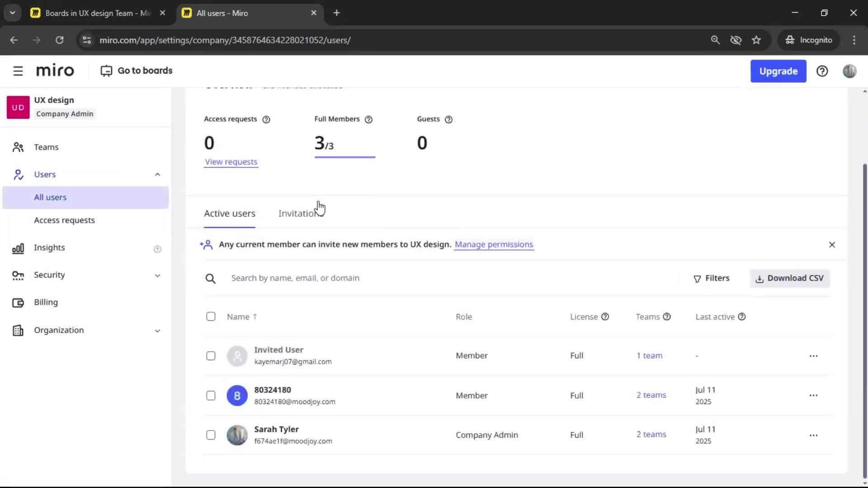
Task: Click the Security key icon
Action: 18,275
